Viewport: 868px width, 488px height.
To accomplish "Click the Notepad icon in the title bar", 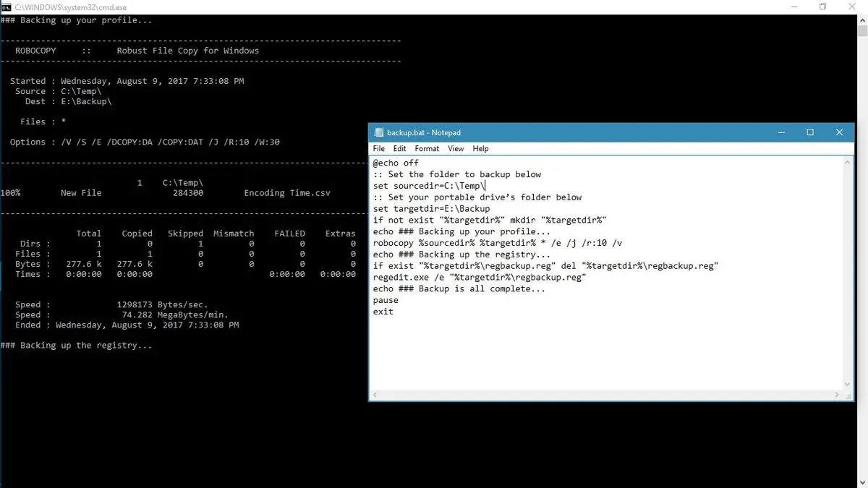I will click(x=378, y=132).
